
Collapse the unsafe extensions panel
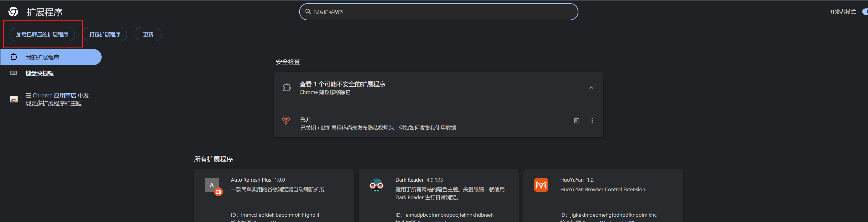tap(591, 88)
